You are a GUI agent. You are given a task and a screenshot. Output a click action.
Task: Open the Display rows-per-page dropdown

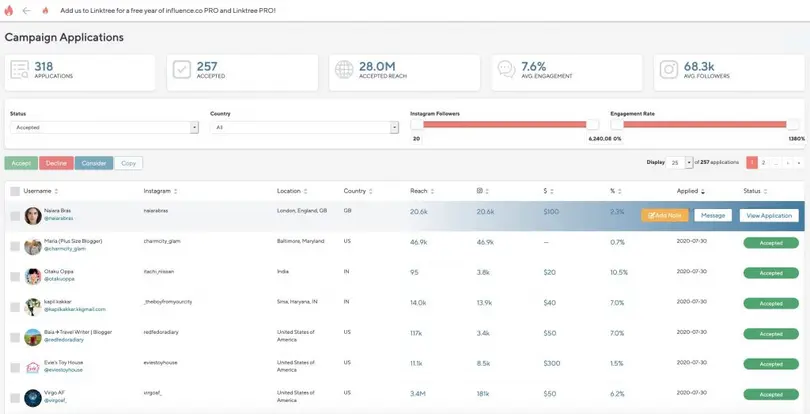coord(679,162)
